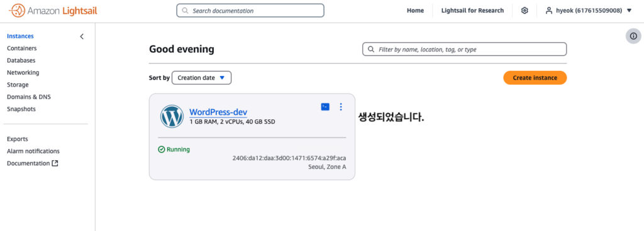The height and width of the screenshot is (231, 644).
Task: Open browser SSH terminal for WordPress-dev
Action: 325,107
